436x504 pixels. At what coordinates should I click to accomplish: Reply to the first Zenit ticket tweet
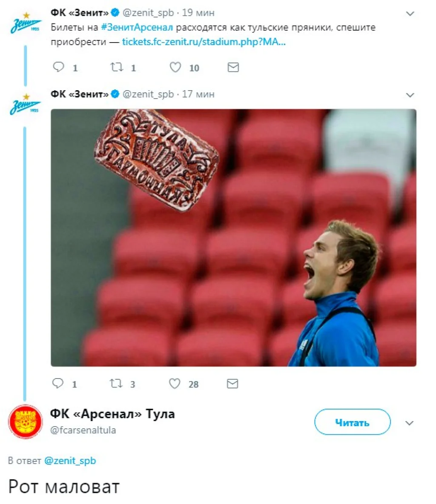[x=59, y=67]
